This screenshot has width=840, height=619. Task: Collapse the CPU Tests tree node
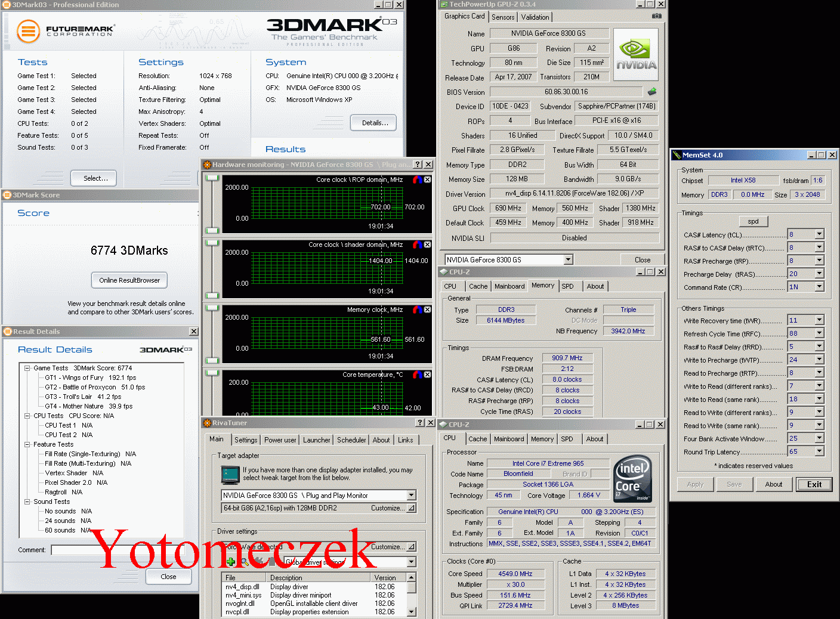(27, 416)
